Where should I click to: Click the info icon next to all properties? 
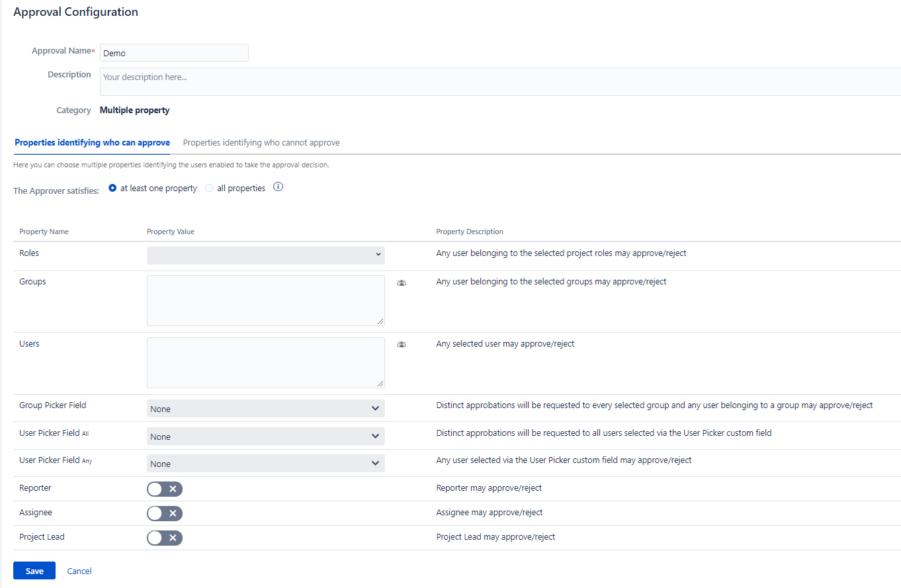coord(279,188)
